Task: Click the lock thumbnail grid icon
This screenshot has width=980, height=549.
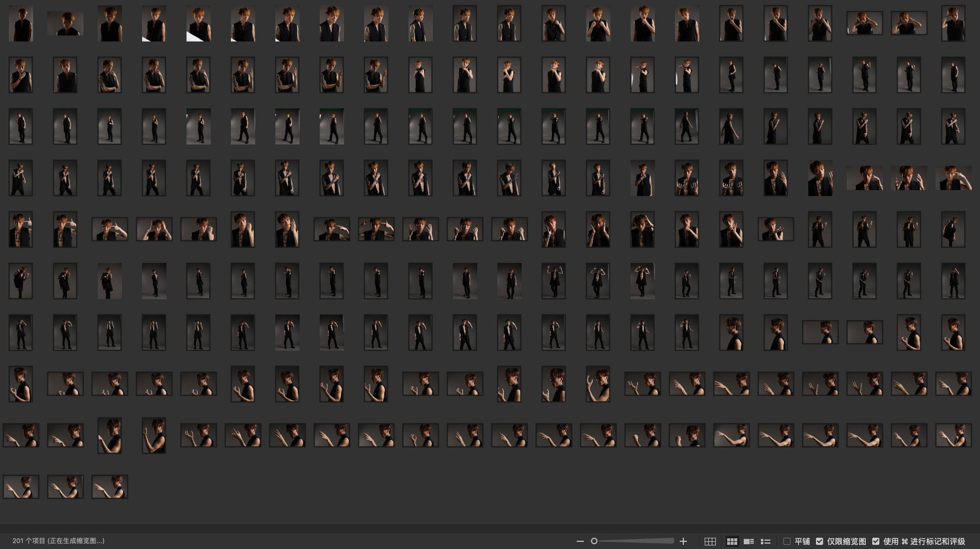Action: point(710,541)
